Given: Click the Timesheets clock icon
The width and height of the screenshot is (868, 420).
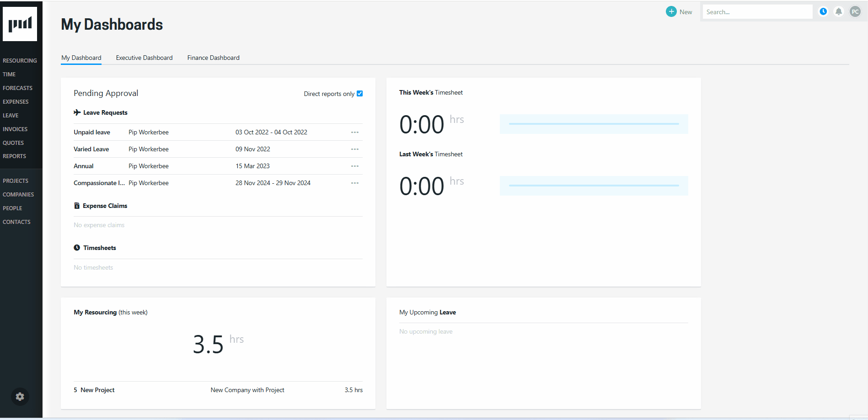Looking at the screenshot, I should tap(77, 247).
